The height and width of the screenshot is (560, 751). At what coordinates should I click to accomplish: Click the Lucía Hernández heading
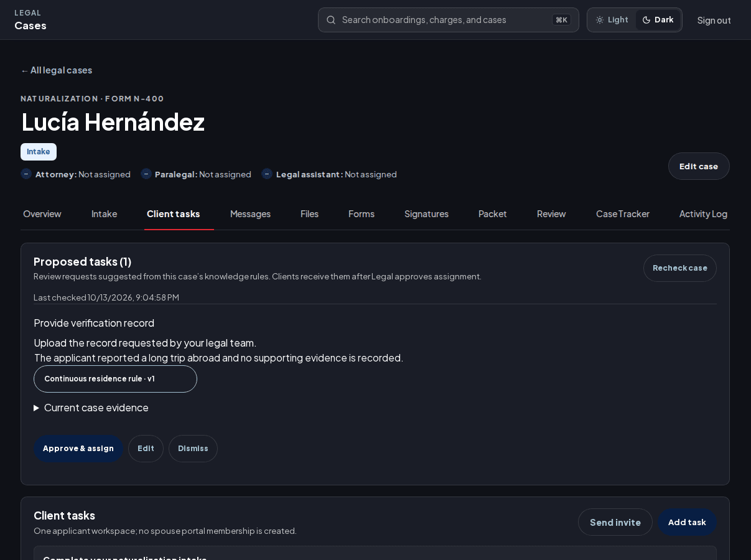113,121
